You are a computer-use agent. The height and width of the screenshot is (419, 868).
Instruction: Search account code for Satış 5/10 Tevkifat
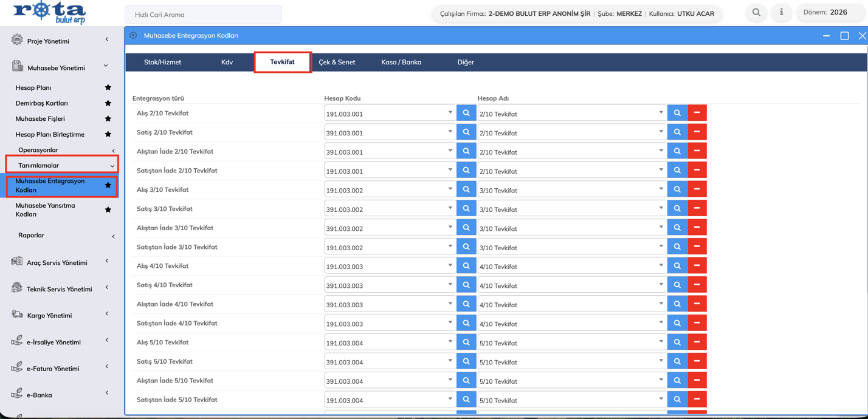[466, 361]
